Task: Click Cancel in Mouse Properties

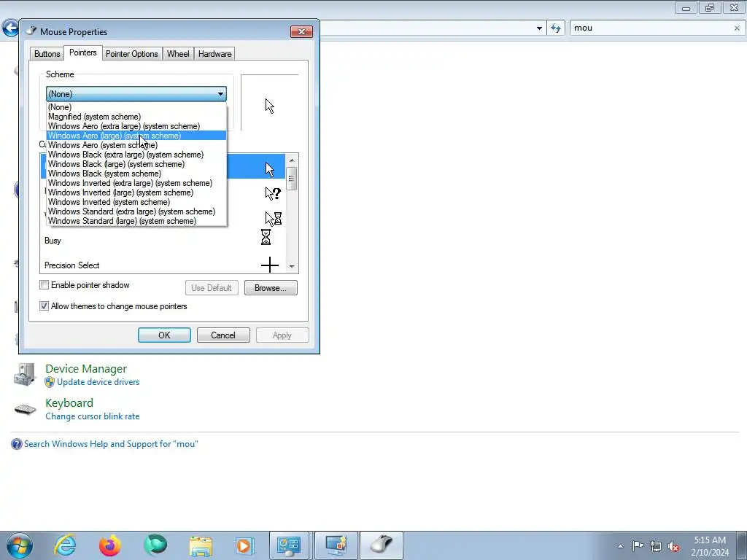Action: click(223, 335)
